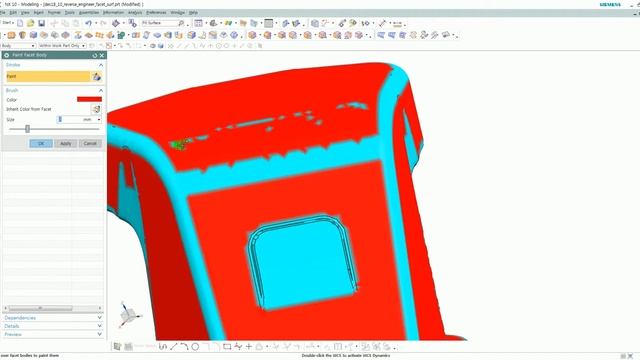This screenshot has width=640, height=360.
Task: Click the Cancel button
Action: [90, 143]
